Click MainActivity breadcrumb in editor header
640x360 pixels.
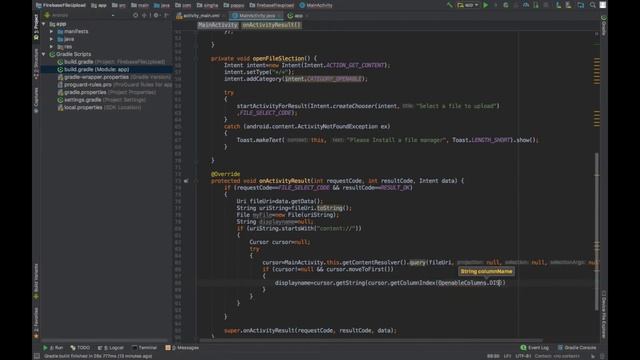tap(218, 25)
